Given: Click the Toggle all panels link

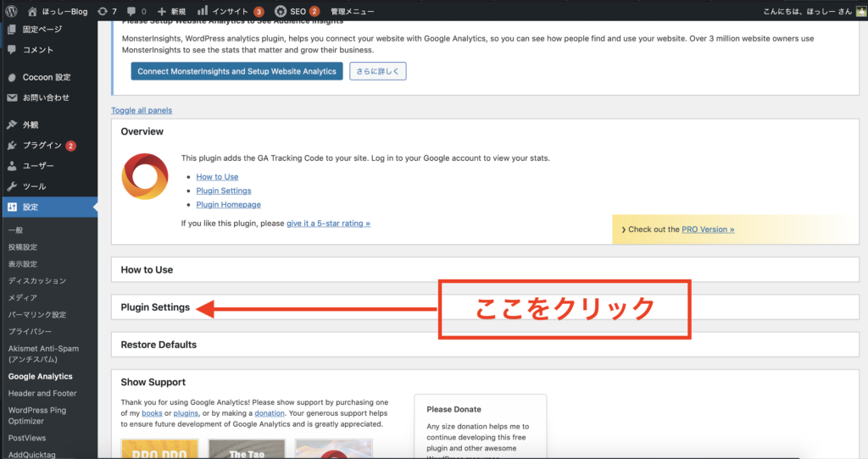Looking at the screenshot, I should (142, 110).
